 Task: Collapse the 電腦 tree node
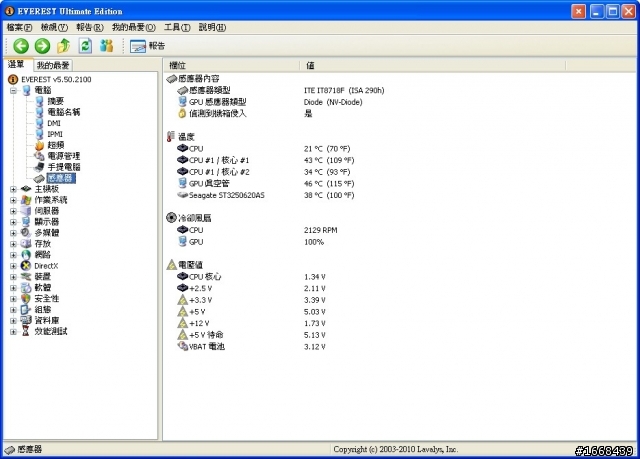click(13, 91)
